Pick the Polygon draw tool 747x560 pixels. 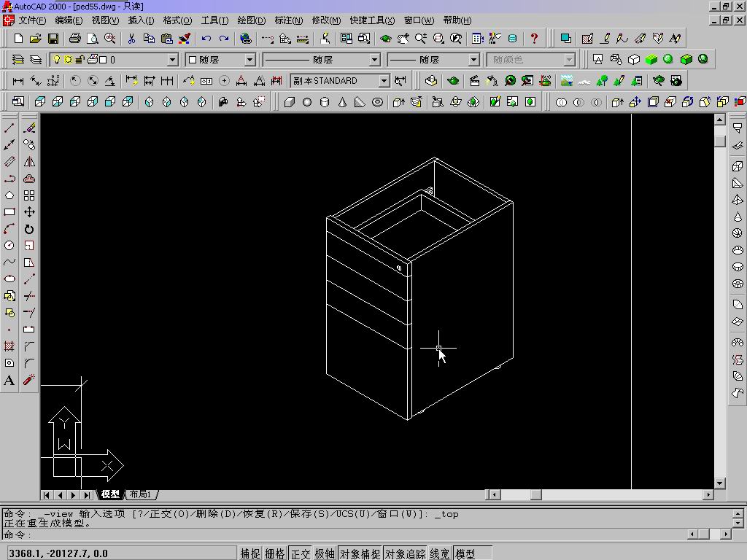9,195
